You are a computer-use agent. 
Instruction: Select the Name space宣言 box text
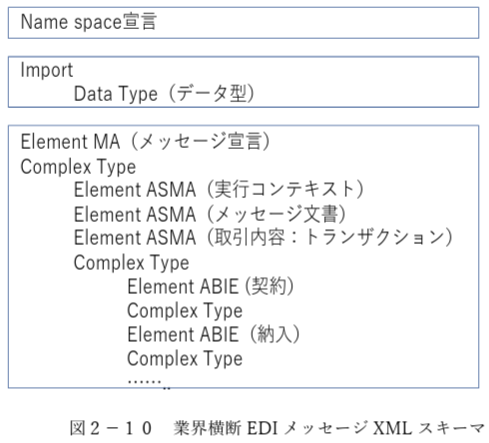point(89,22)
